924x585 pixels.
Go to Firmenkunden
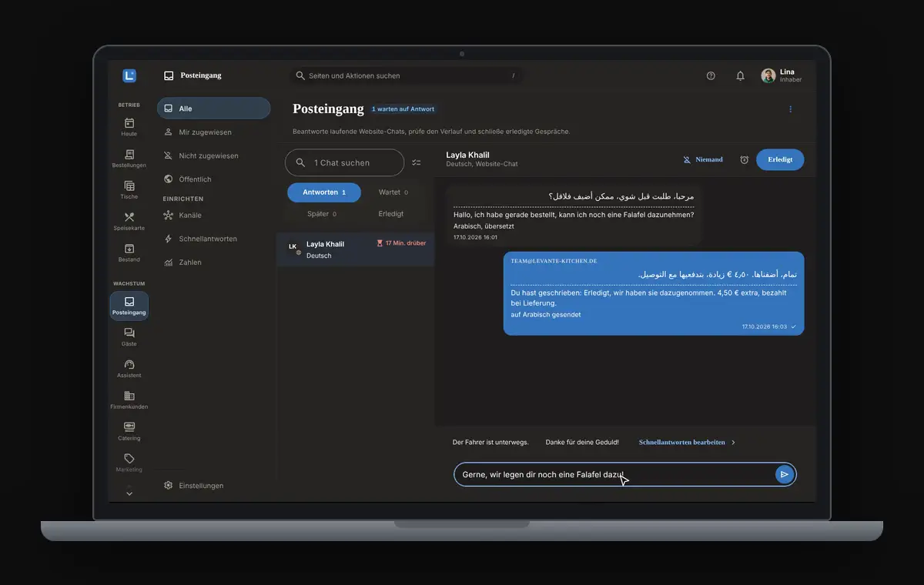coord(129,401)
